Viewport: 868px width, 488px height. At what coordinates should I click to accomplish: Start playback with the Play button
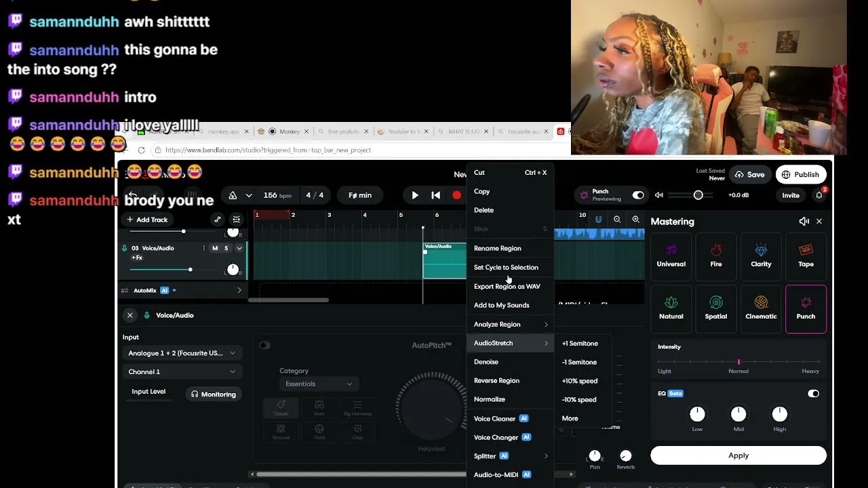click(415, 195)
